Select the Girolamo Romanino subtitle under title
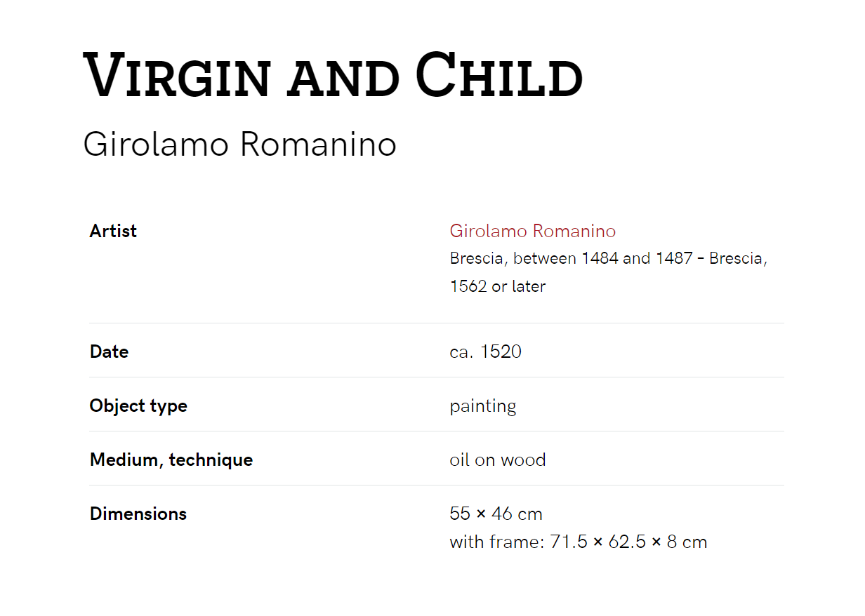 239,145
